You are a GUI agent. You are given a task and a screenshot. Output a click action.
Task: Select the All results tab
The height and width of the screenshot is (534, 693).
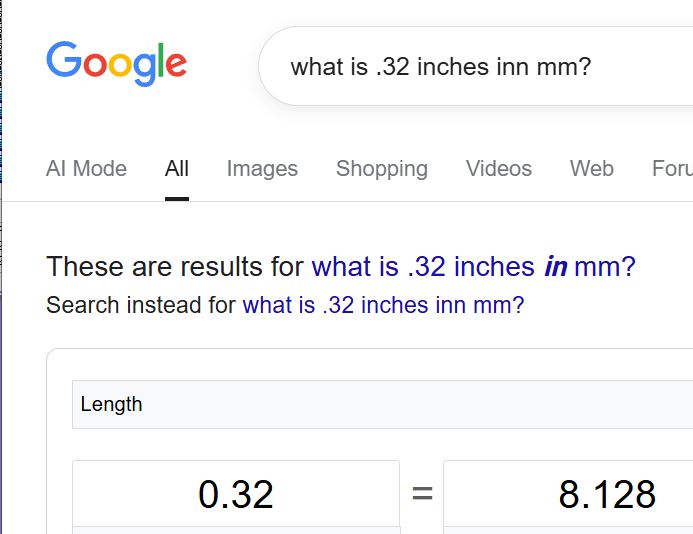click(177, 169)
